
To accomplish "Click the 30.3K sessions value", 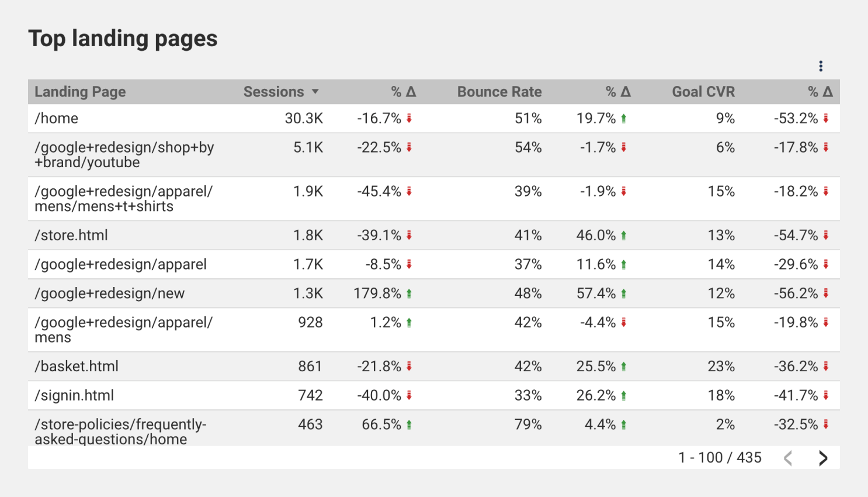I will pyautogui.click(x=304, y=118).
